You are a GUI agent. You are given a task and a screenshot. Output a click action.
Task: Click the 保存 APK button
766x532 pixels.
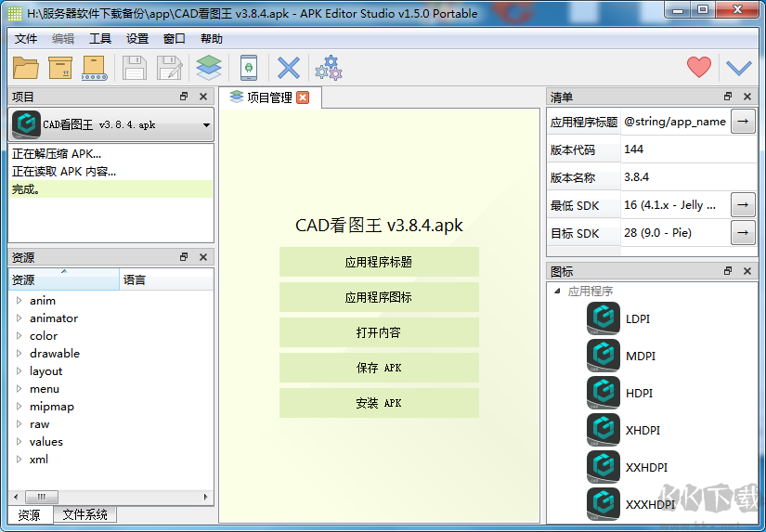coord(379,368)
